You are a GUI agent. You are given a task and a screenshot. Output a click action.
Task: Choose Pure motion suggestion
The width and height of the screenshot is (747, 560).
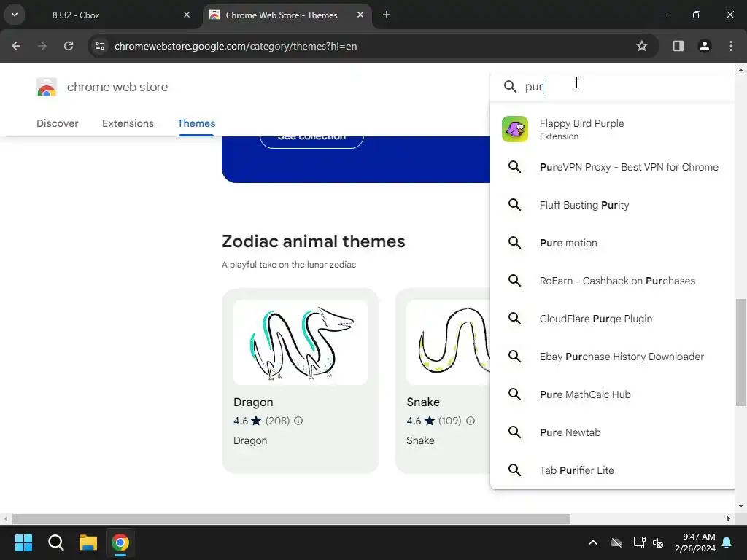coord(613,243)
